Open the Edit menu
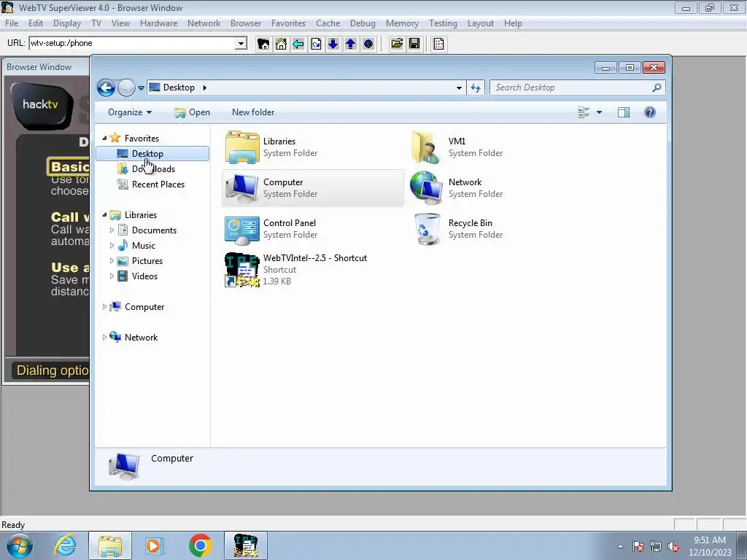The image size is (747, 560). click(35, 23)
